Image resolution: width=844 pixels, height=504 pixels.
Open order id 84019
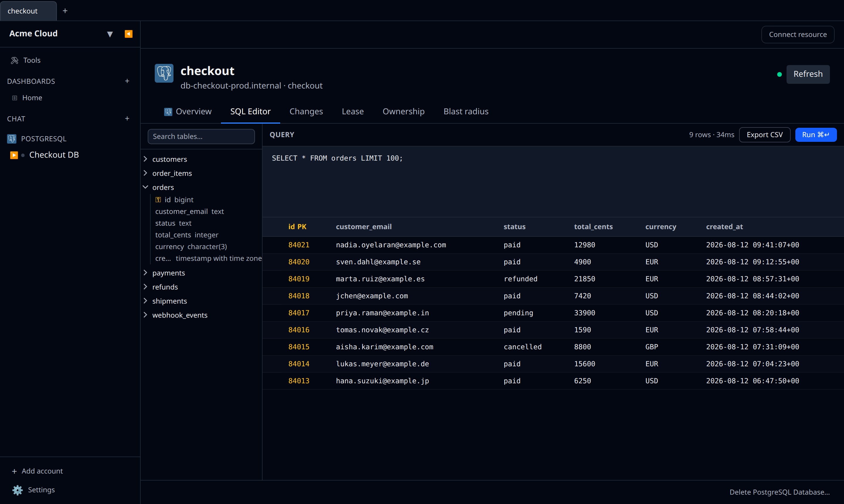click(299, 279)
